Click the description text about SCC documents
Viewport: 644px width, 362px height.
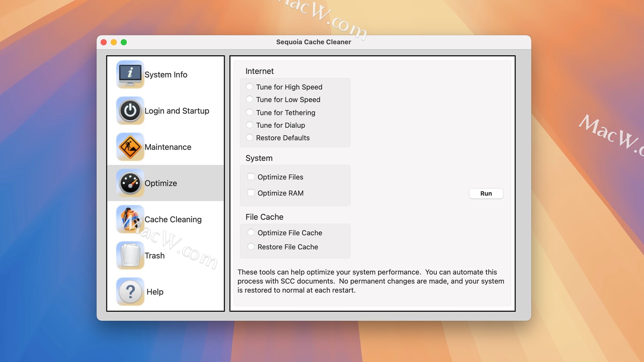point(371,281)
